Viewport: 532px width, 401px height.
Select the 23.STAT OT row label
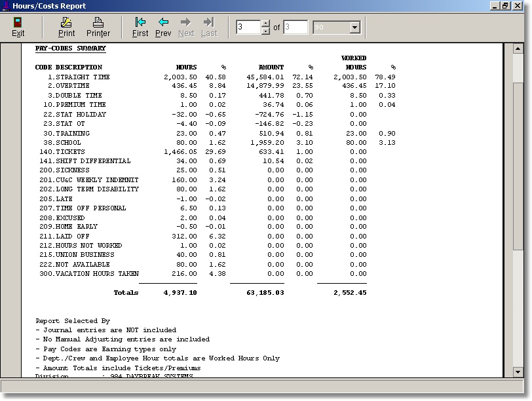(x=64, y=123)
